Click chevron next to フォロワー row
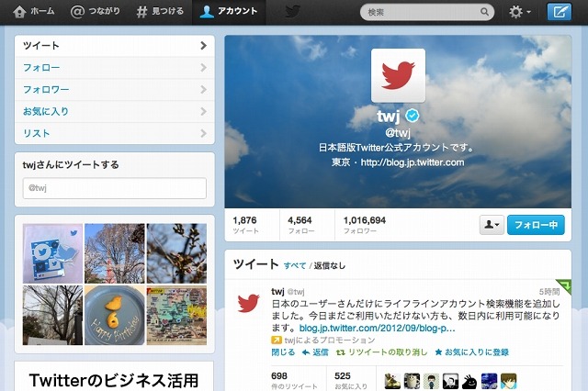 [204, 90]
